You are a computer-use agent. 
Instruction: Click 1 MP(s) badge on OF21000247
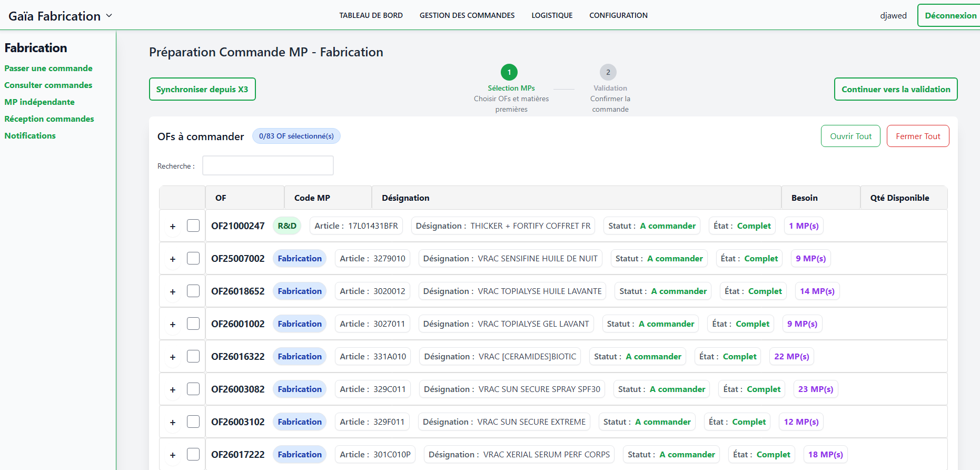tap(804, 226)
